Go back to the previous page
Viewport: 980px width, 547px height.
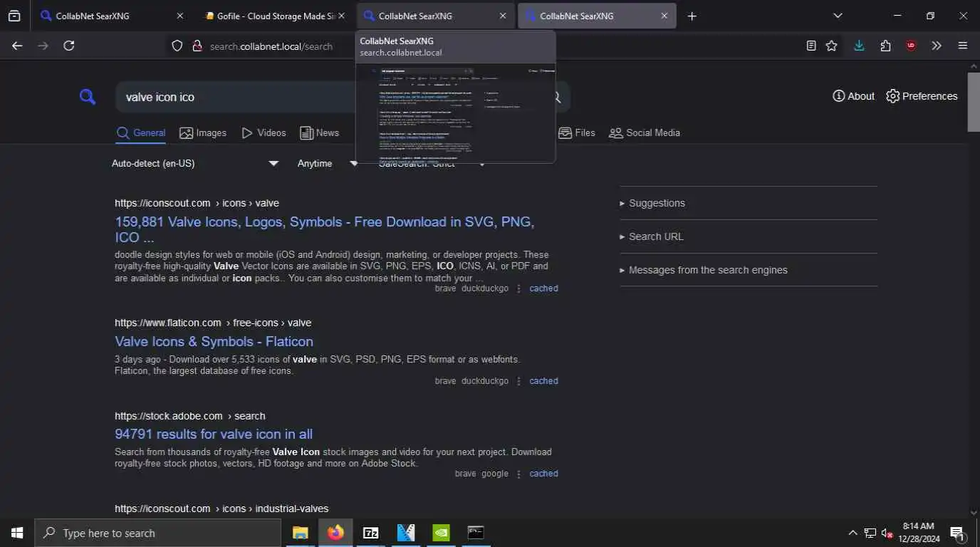(x=17, y=46)
